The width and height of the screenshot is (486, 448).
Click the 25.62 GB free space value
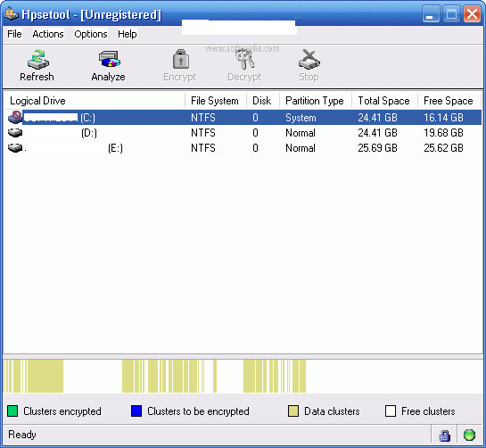(443, 148)
